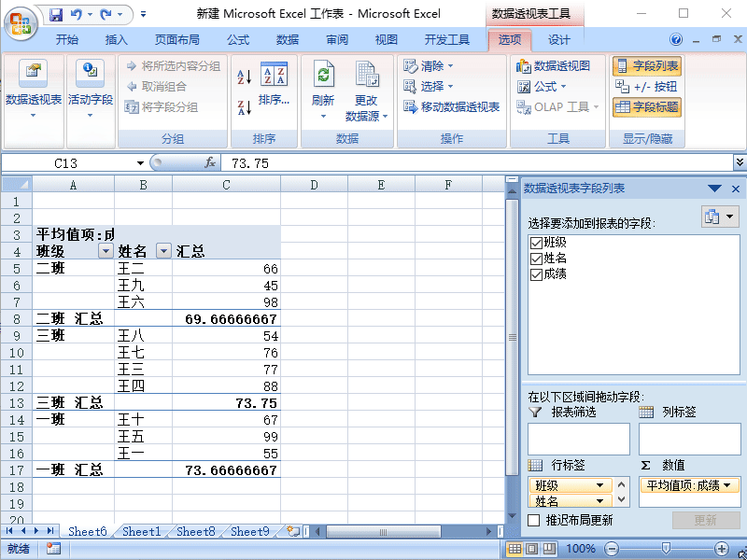Image resolution: width=747 pixels, height=560 pixels.
Task: Click the insert worksheet tab icon
Action: click(293, 531)
